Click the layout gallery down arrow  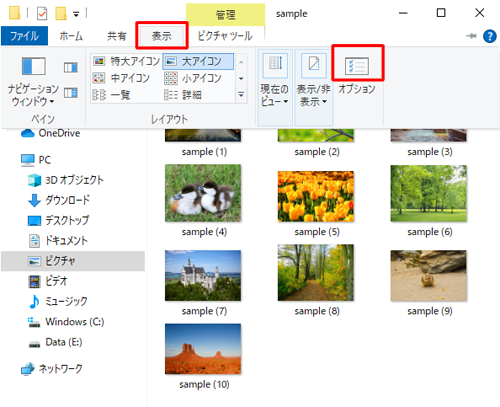click(241, 79)
